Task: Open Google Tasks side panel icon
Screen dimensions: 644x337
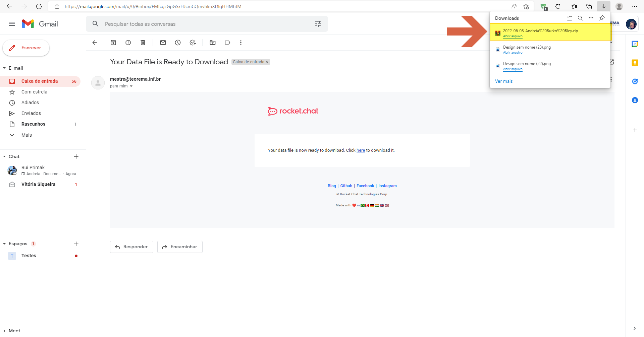Action: (x=635, y=81)
